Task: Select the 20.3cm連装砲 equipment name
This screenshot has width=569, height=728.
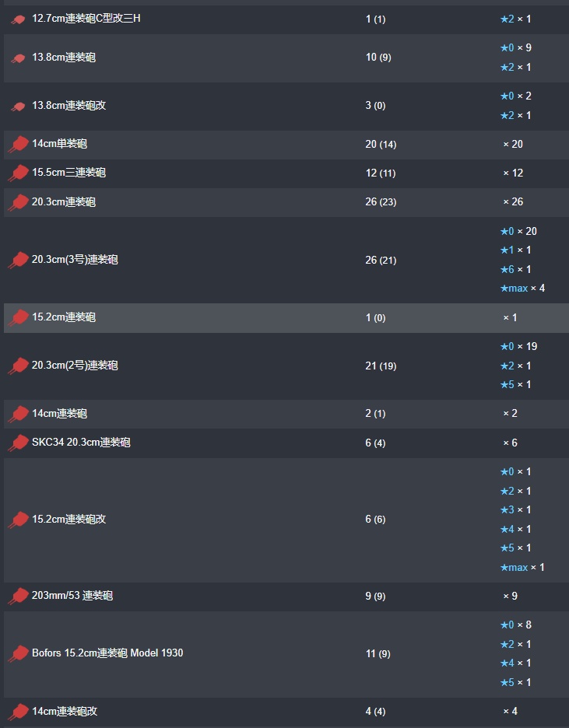Action: click(64, 202)
